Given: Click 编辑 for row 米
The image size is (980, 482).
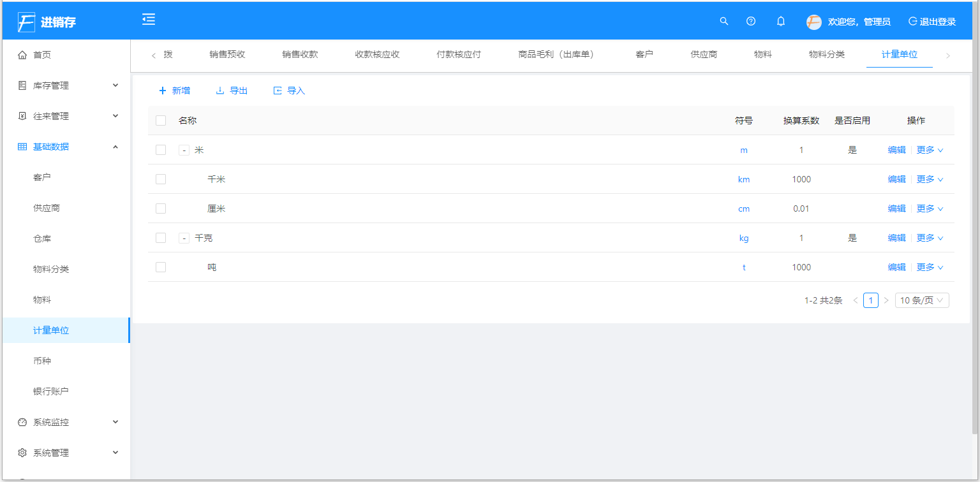Looking at the screenshot, I should click(x=896, y=150).
